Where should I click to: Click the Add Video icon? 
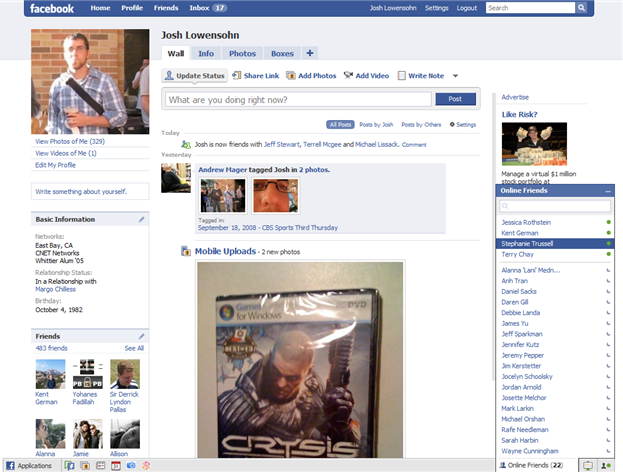pos(348,75)
